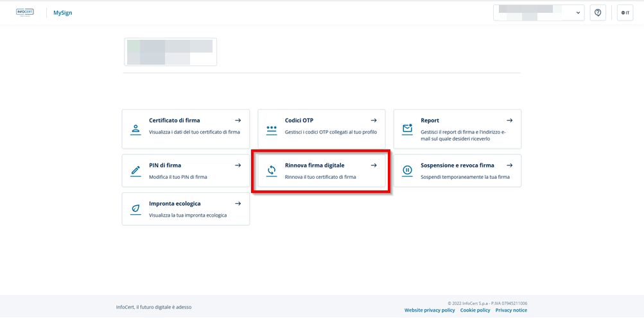
Task: Click the user profile box below the header
Action: [x=170, y=52]
